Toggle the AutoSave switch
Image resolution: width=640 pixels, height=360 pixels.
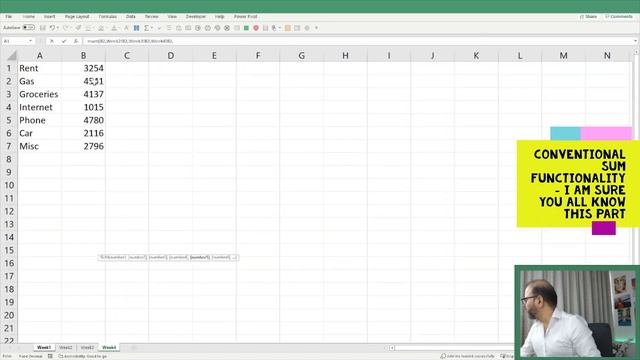pyautogui.click(x=29, y=28)
